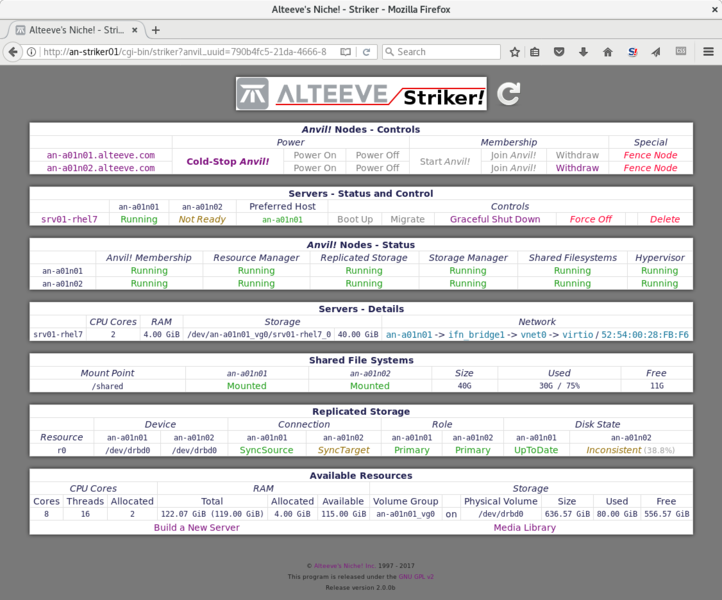Click Force Off for srv01-rhel7
Viewport: 722px width, 600px height.
(x=590, y=219)
